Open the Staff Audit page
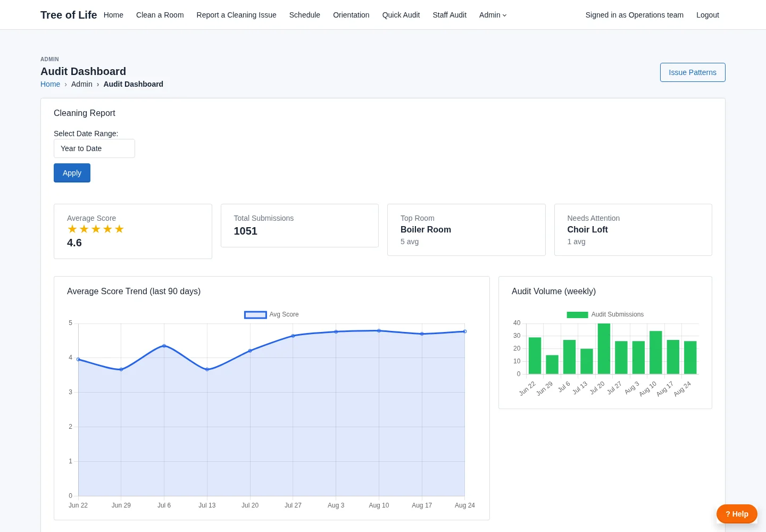 449,15
